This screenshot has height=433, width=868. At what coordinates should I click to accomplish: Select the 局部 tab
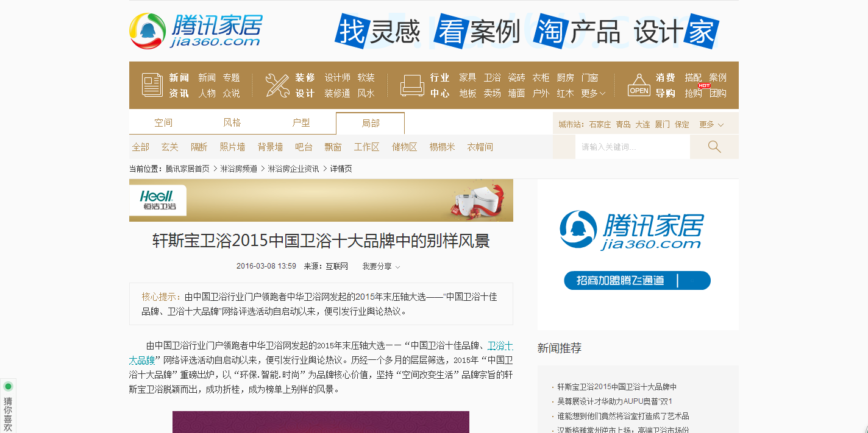click(x=370, y=123)
